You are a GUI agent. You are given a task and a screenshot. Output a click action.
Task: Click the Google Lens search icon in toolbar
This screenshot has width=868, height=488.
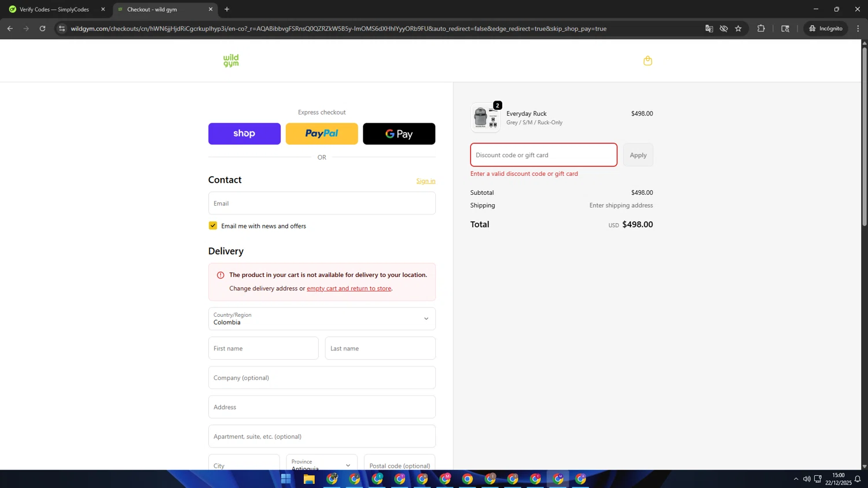click(785, 28)
